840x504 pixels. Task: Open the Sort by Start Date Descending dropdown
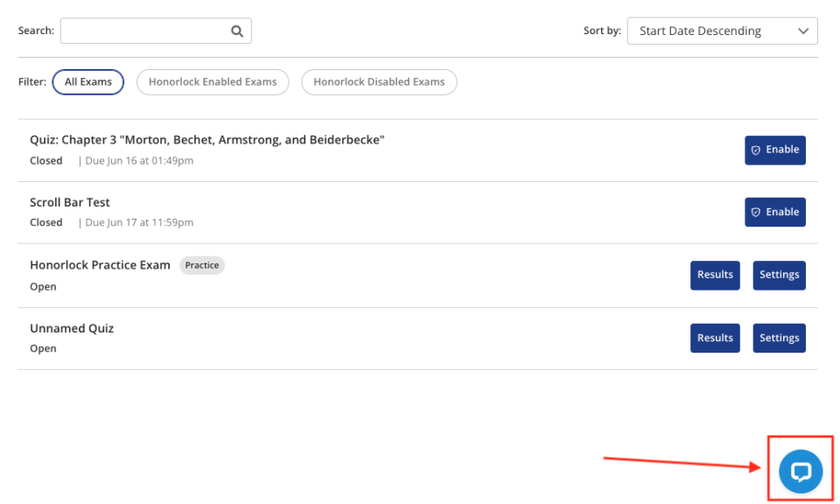(722, 31)
